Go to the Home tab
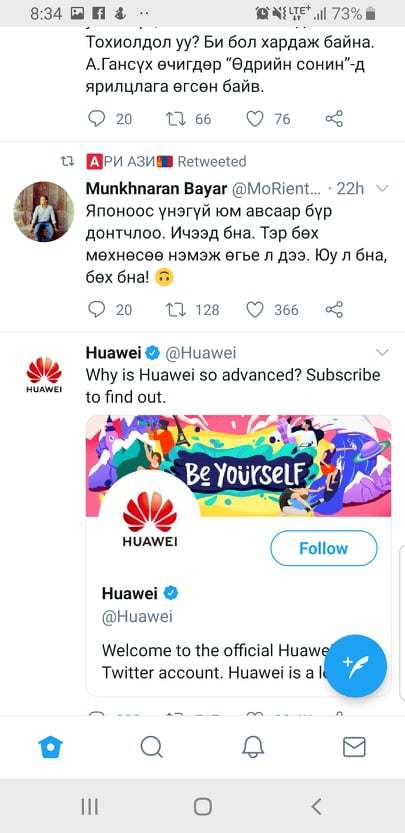The height and width of the screenshot is (833, 405). pos(51,747)
